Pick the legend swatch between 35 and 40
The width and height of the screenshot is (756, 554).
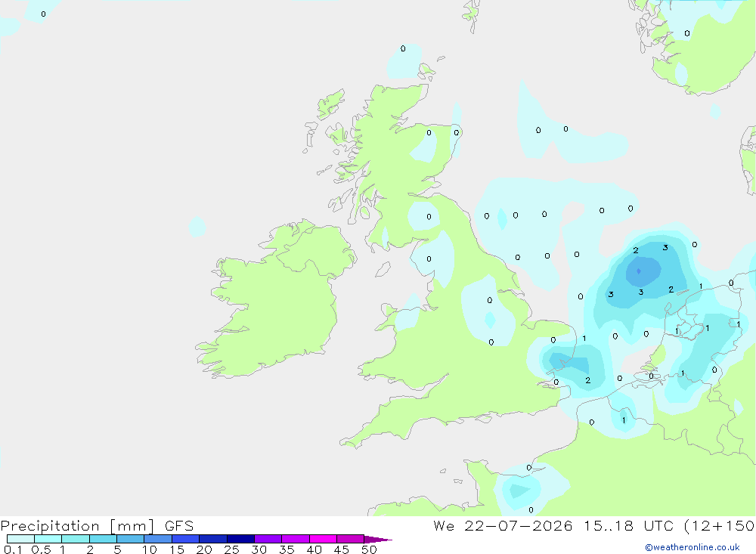click(295, 539)
